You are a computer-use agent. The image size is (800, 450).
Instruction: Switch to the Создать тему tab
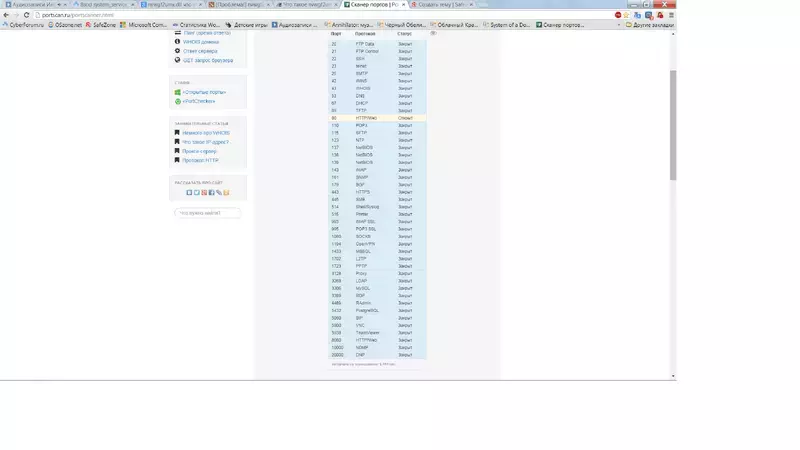tap(442, 5)
